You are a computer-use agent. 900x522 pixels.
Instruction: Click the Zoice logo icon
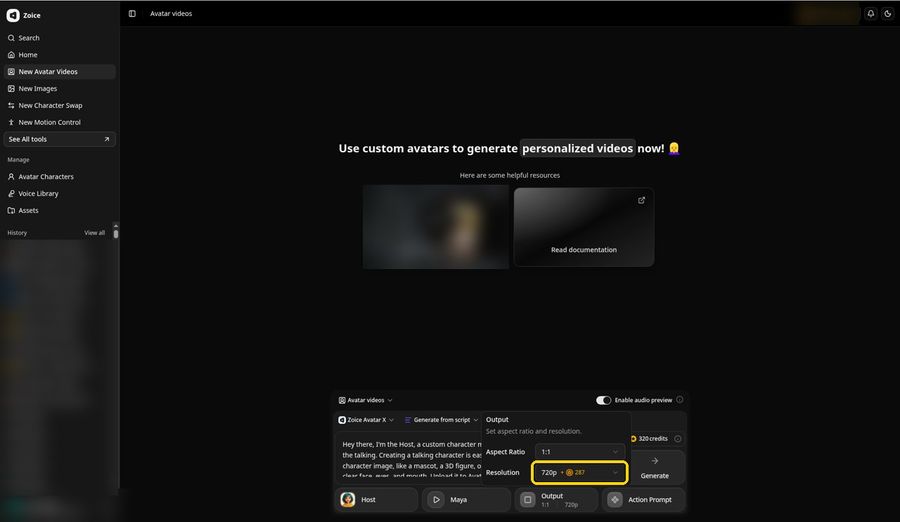point(13,16)
